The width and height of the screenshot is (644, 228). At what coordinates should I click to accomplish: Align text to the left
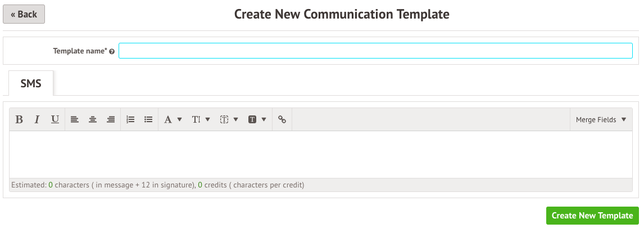(74, 120)
